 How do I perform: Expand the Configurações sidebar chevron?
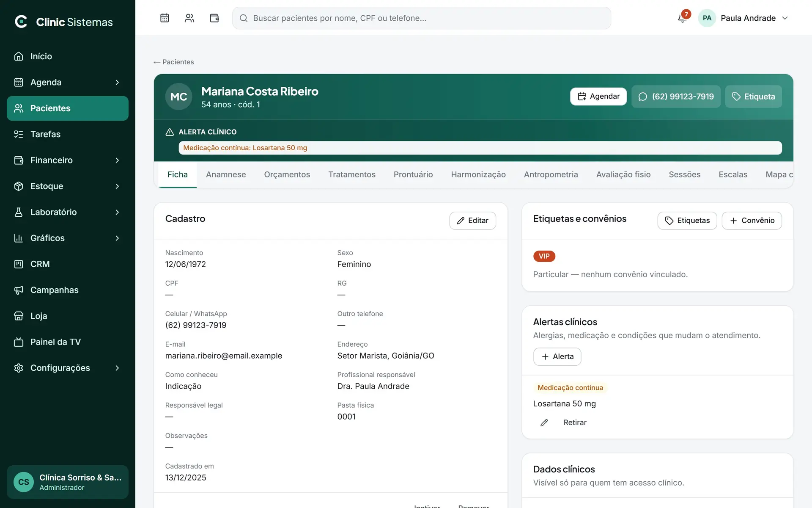[117, 368]
